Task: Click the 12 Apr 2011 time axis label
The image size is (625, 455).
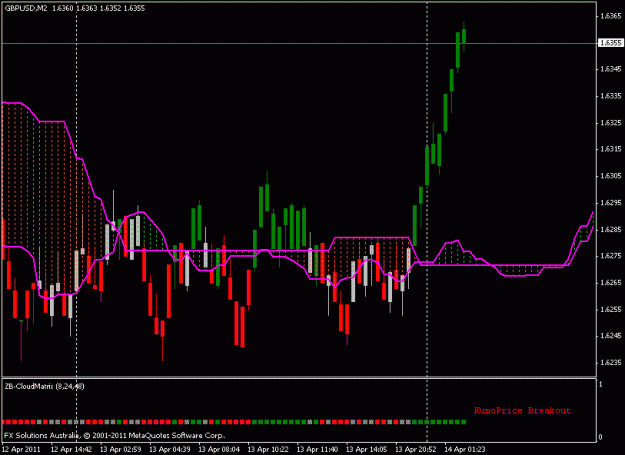Action: [21, 449]
